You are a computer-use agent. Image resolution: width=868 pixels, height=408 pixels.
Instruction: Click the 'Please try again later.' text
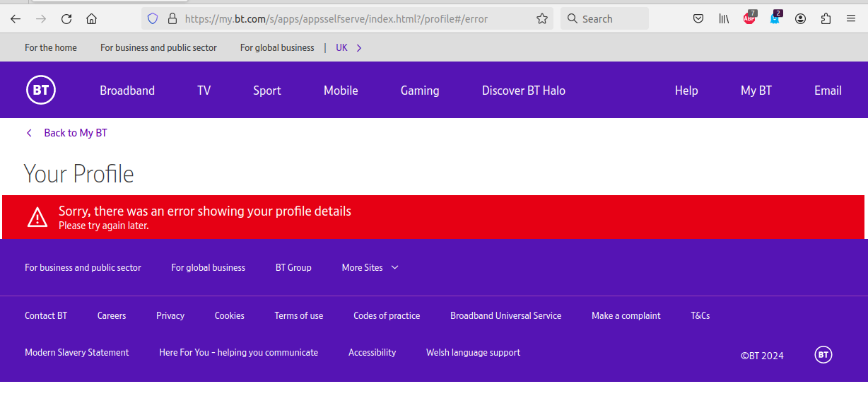[x=104, y=226]
